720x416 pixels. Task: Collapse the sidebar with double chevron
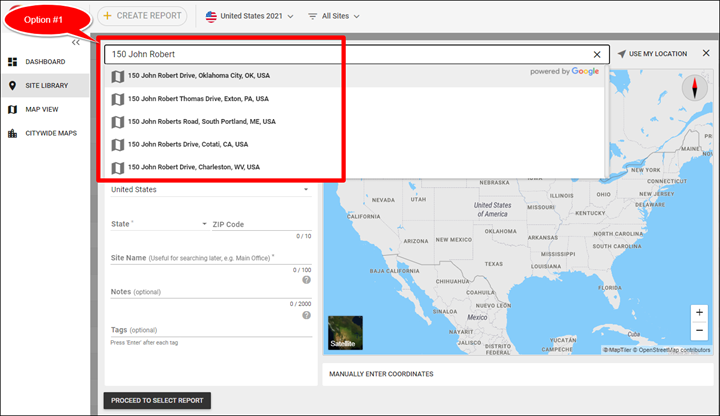76,43
